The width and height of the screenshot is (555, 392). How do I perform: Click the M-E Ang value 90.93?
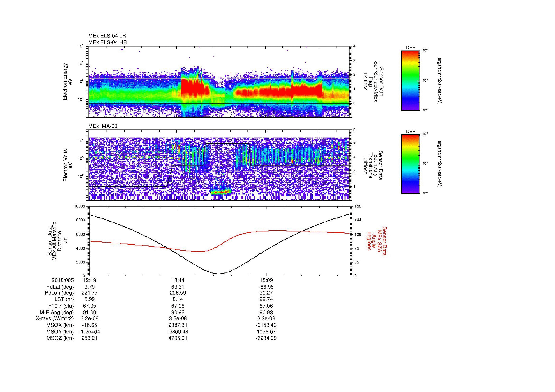[266, 312]
